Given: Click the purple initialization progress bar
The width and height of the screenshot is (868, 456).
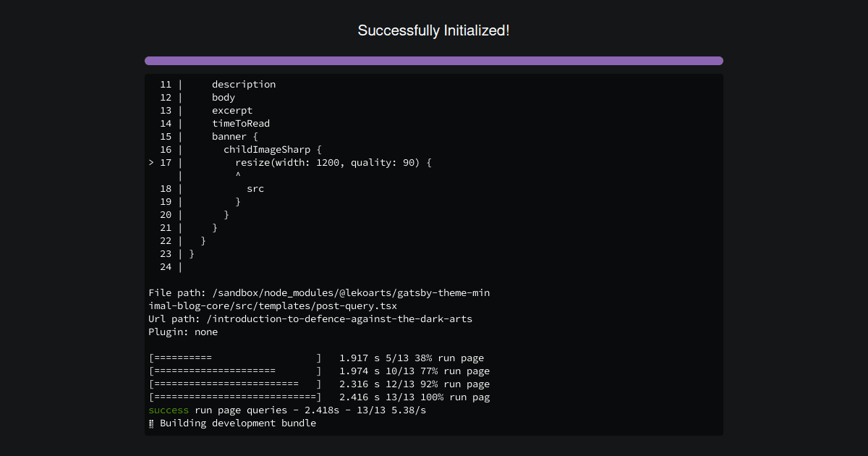Looking at the screenshot, I should pos(433,61).
